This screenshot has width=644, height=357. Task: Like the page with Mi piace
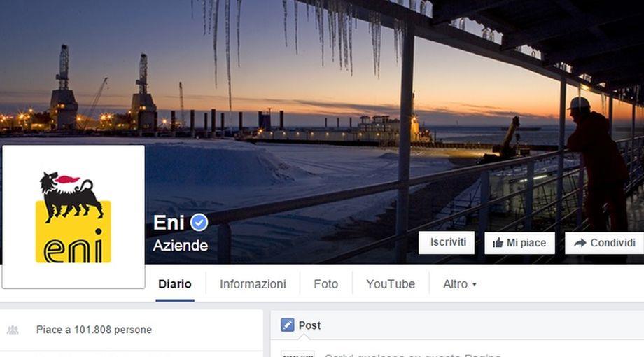click(519, 243)
